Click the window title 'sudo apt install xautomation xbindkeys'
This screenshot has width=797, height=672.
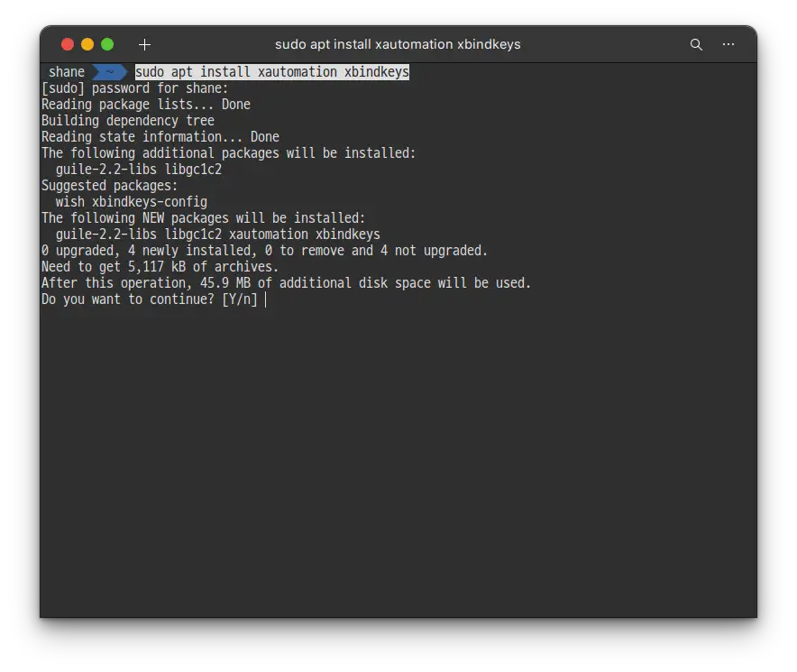[x=398, y=44]
